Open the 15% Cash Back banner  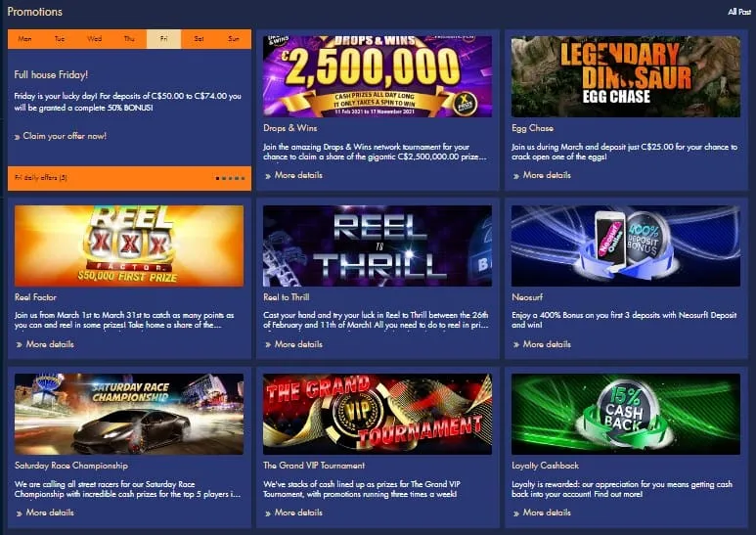(x=626, y=414)
